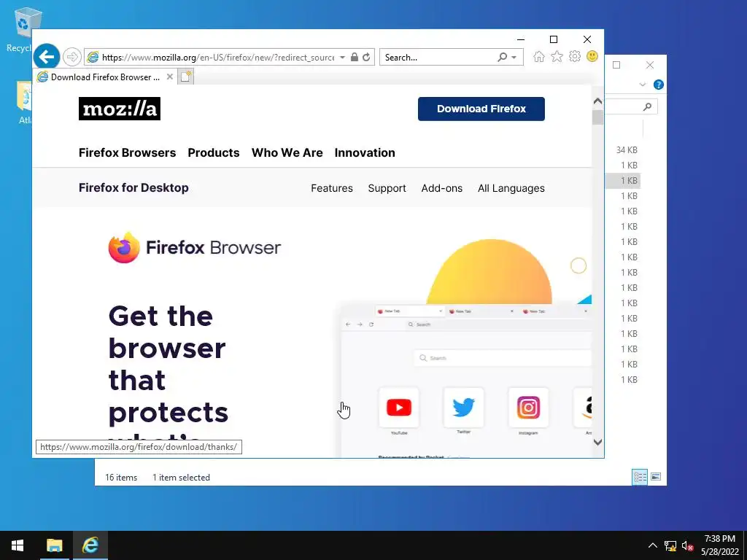The height and width of the screenshot is (560, 747).
Task: Open Who We Are menu
Action: point(287,153)
